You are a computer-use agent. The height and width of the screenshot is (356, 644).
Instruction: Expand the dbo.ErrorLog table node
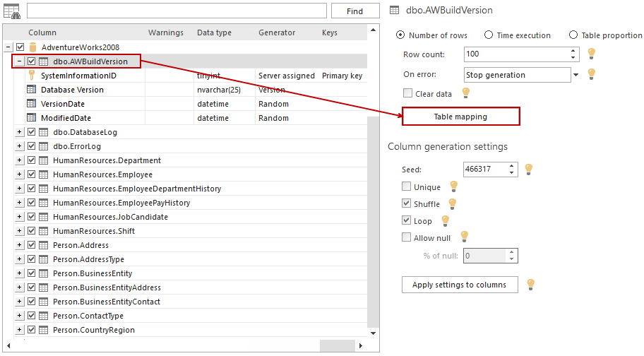click(19, 146)
